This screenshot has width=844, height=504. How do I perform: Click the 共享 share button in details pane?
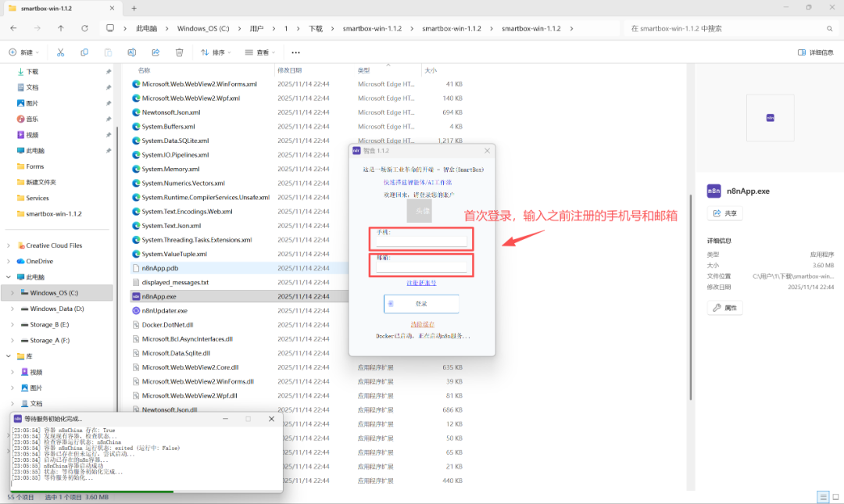(x=724, y=213)
